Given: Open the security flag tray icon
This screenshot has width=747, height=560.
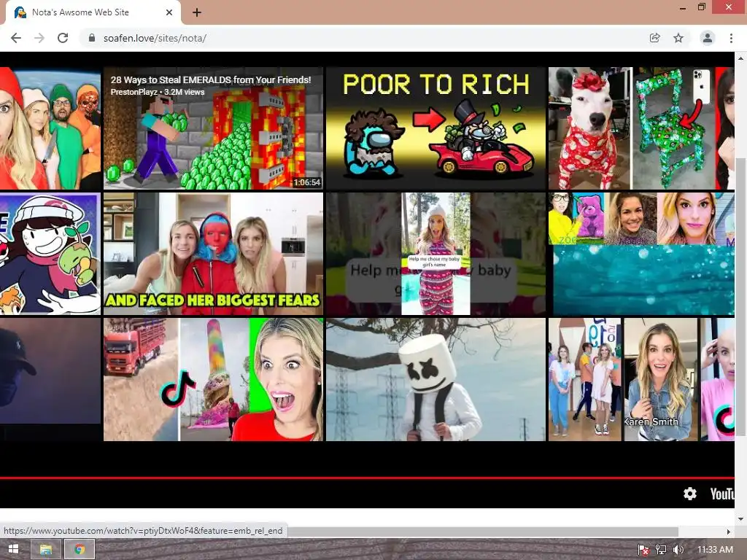Looking at the screenshot, I should pyautogui.click(x=643, y=550).
